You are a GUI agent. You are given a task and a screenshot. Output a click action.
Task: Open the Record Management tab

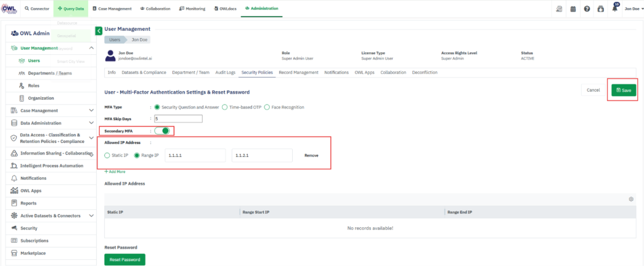tap(298, 73)
